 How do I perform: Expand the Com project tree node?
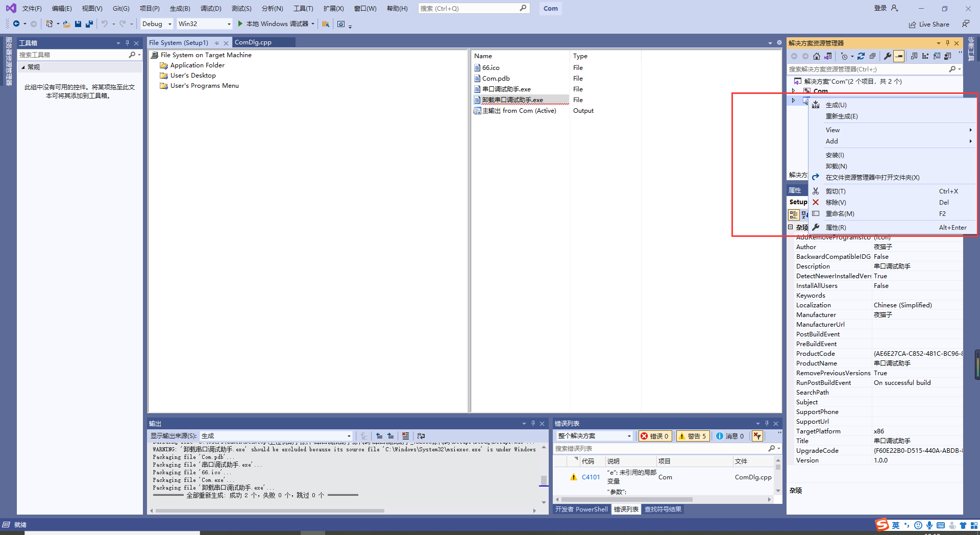794,91
